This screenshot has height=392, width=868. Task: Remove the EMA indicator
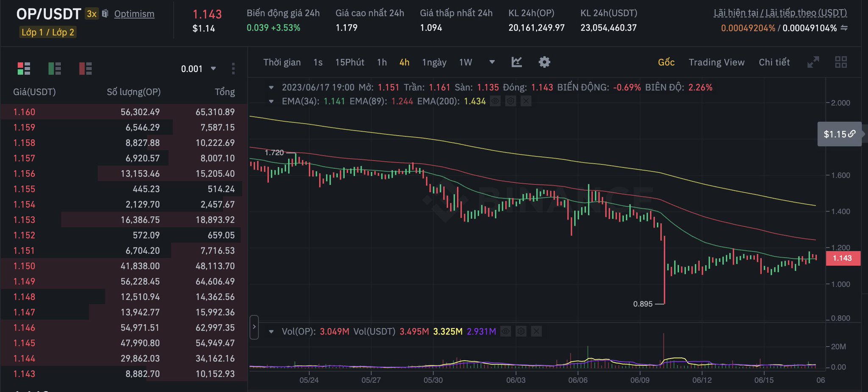coord(526,101)
